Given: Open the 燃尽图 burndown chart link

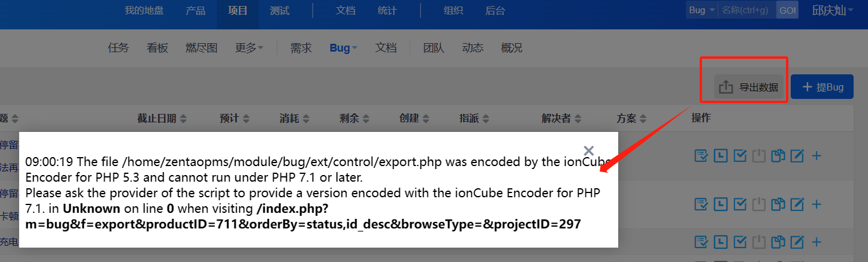Looking at the screenshot, I should point(201,48).
